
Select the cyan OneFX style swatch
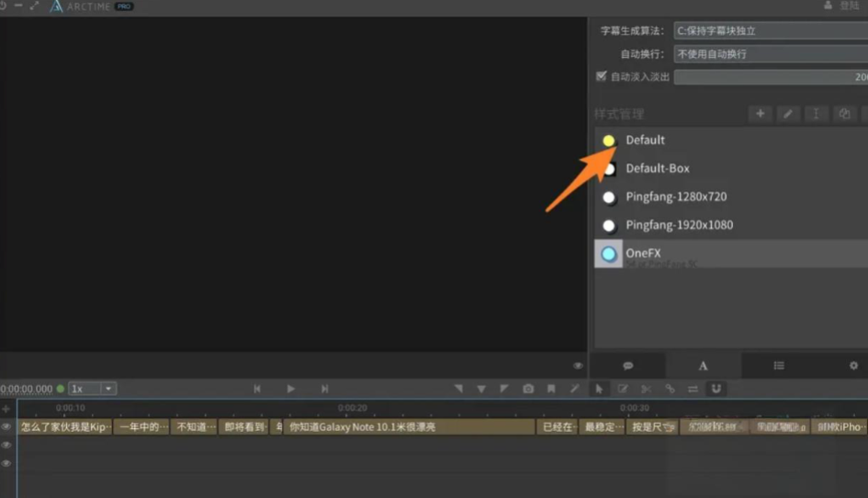[608, 255]
